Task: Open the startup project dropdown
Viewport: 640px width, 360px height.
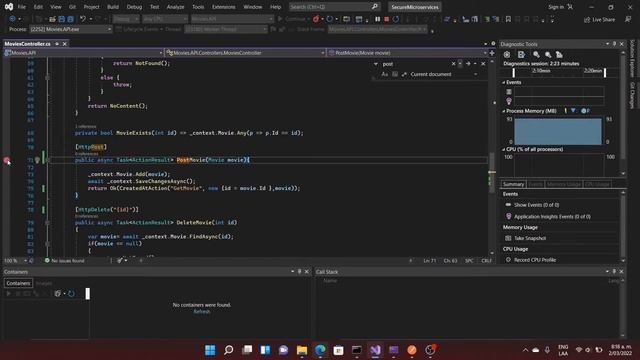Action: [x=232, y=19]
